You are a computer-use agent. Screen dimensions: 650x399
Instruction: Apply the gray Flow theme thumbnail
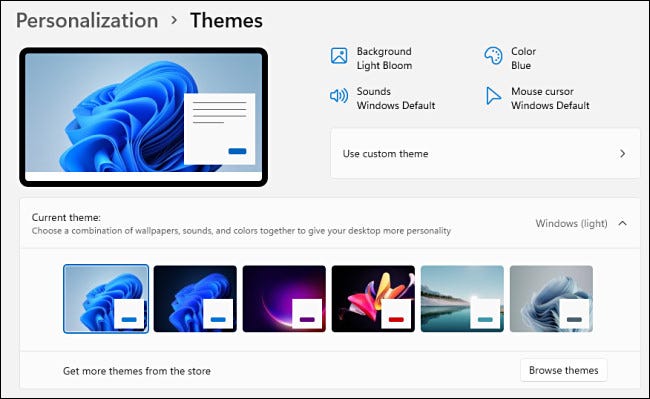pyautogui.click(x=551, y=299)
